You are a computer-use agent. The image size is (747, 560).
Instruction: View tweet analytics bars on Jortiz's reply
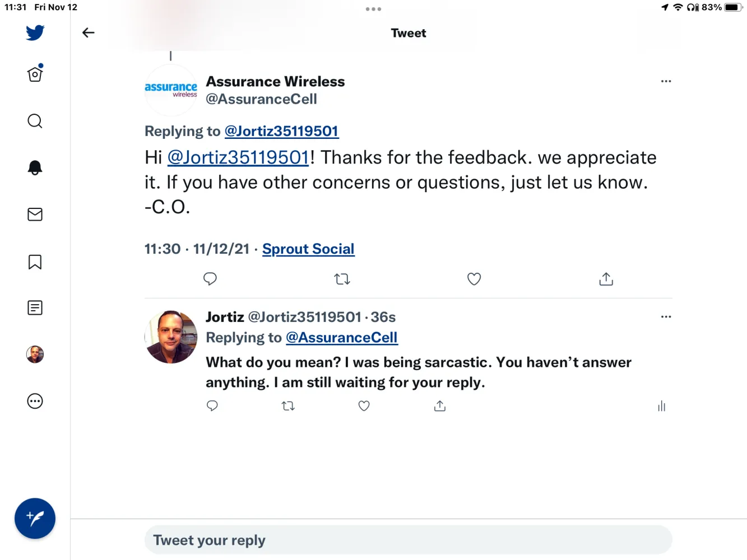point(662,407)
